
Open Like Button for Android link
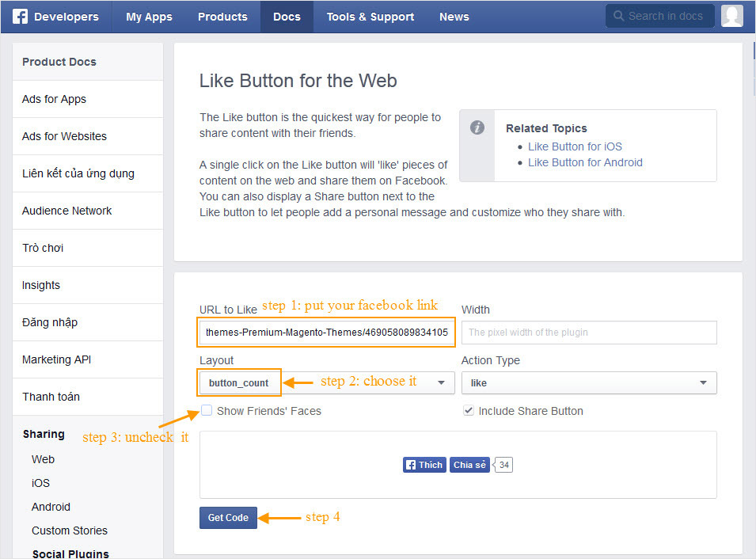pyautogui.click(x=585, y=162)
